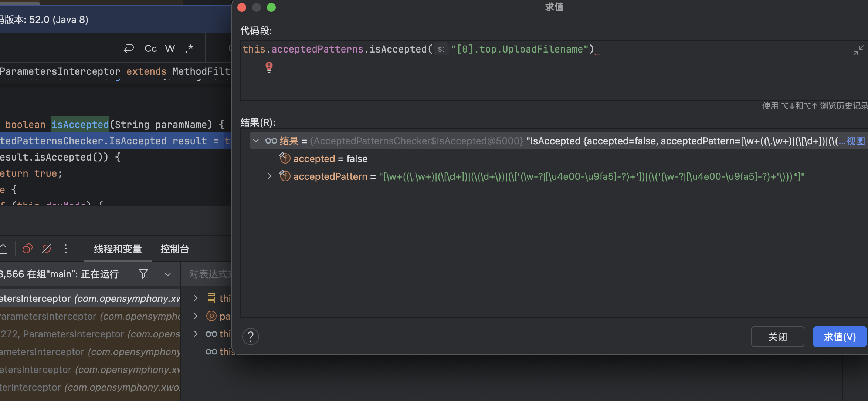Click the 'result.isAccepted()) {' condition line in editor
This screenshot has height=401, width=868.
tap(60, 157)
